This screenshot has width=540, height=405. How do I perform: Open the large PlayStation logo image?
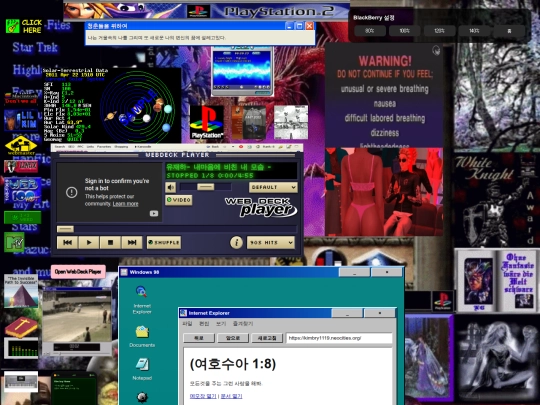(207, 122)
